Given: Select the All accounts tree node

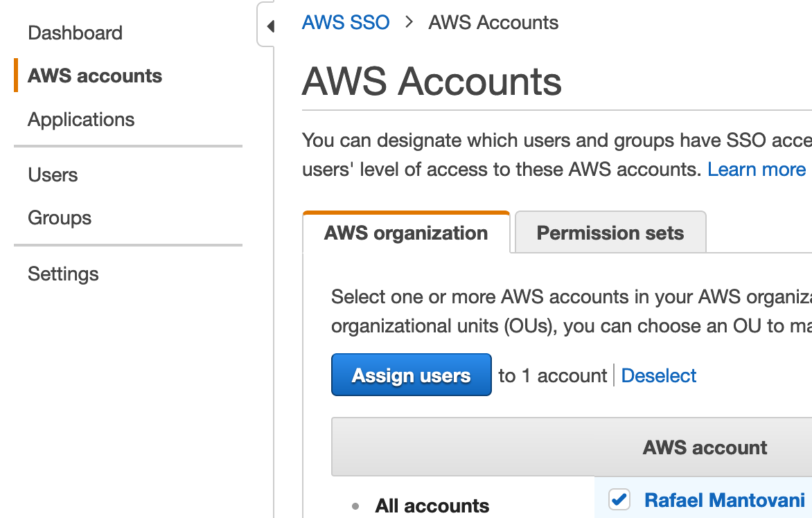Looking at the screenshot, I should pos(432,506).
